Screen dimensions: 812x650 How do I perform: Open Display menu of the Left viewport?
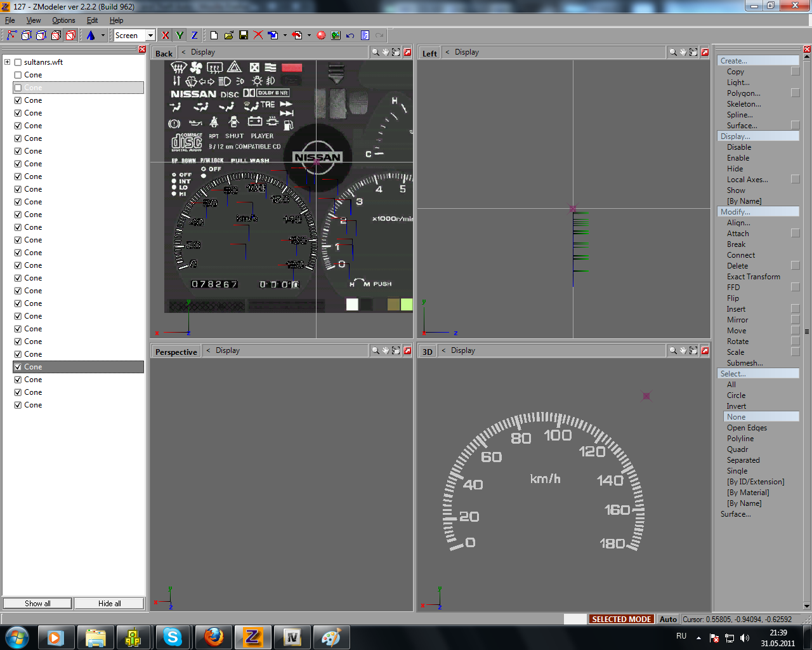pyautogui.click(x=467, y=52)
